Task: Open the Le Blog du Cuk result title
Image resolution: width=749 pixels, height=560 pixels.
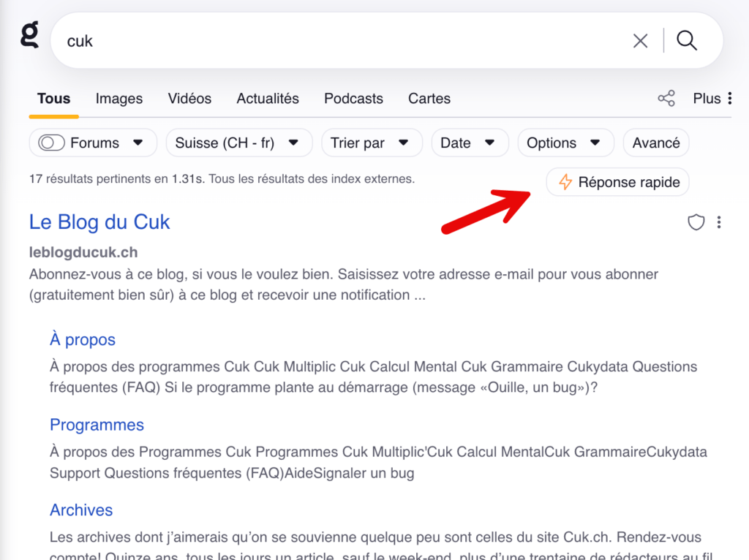Action: 99,222
